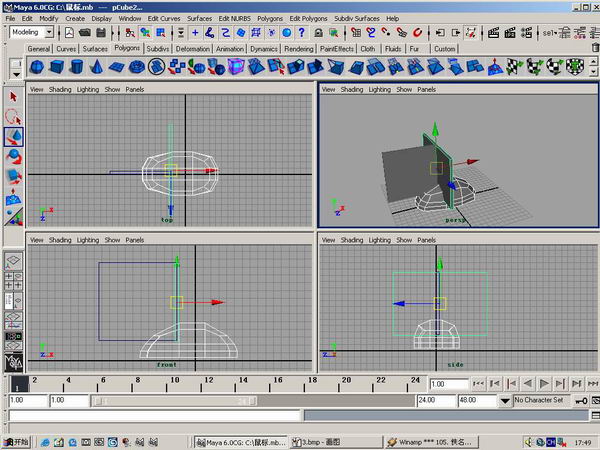The image size is (600, 450).
Task: Click the blue question mark help icon
Action: tap(302, 33)
